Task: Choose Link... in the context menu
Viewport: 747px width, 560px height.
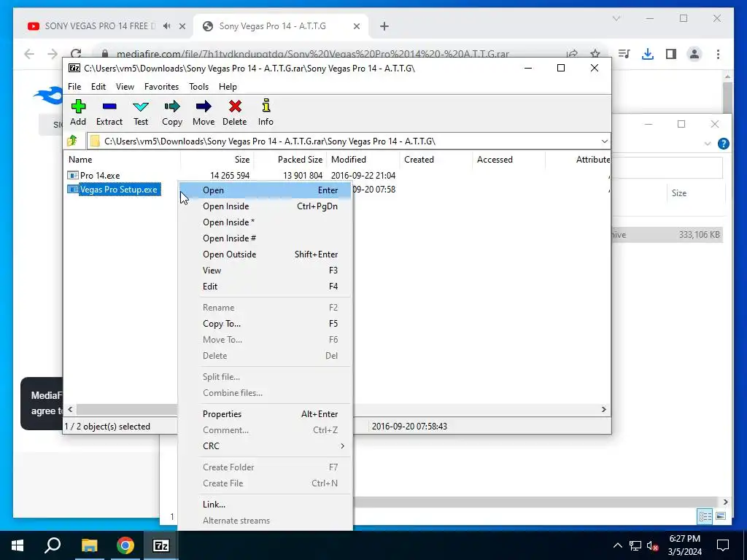Action: 266,505
